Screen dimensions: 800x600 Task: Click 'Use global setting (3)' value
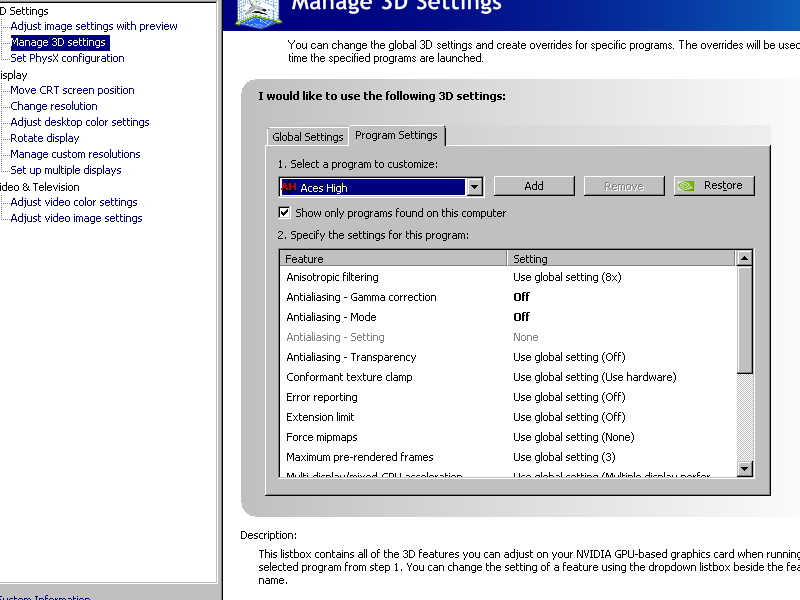[564, 457]
